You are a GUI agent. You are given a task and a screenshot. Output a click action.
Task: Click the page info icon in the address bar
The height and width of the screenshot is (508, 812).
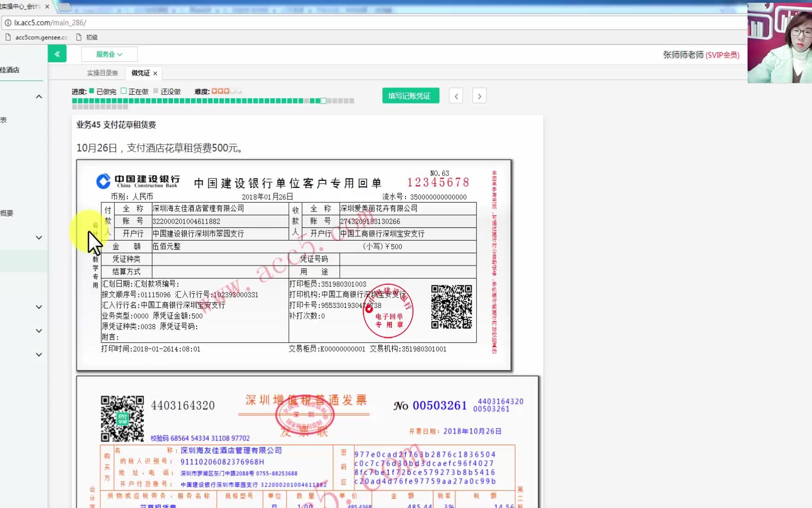pyautogui.click(x=8, y=23)
